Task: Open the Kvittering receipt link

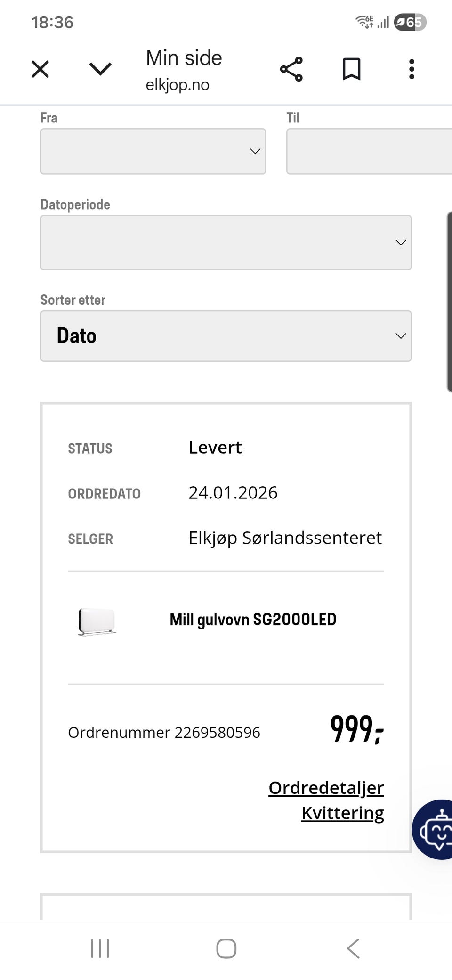Action: 342,813
